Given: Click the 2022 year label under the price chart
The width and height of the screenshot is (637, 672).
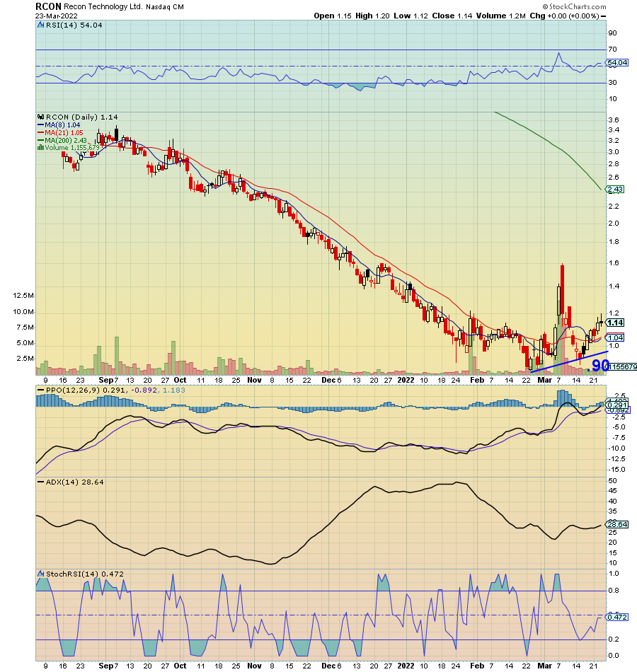Looking at the screenshot, I should pos(406,380).
